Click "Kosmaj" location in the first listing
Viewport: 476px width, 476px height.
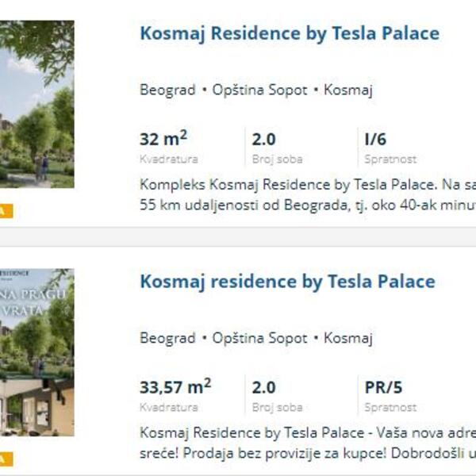tap(348, 90)
